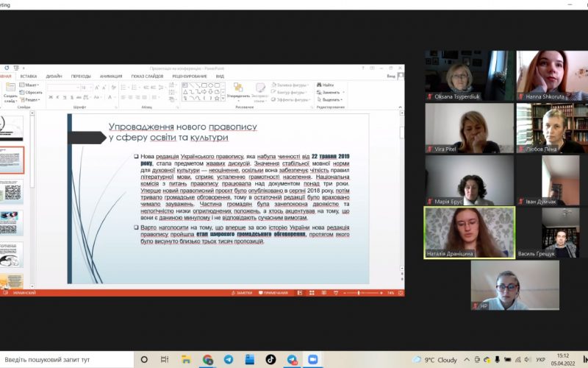This screenshot has height=368, width=588.
Task: Open Chrome browser from taskbar
Action: tap(208, 359)
